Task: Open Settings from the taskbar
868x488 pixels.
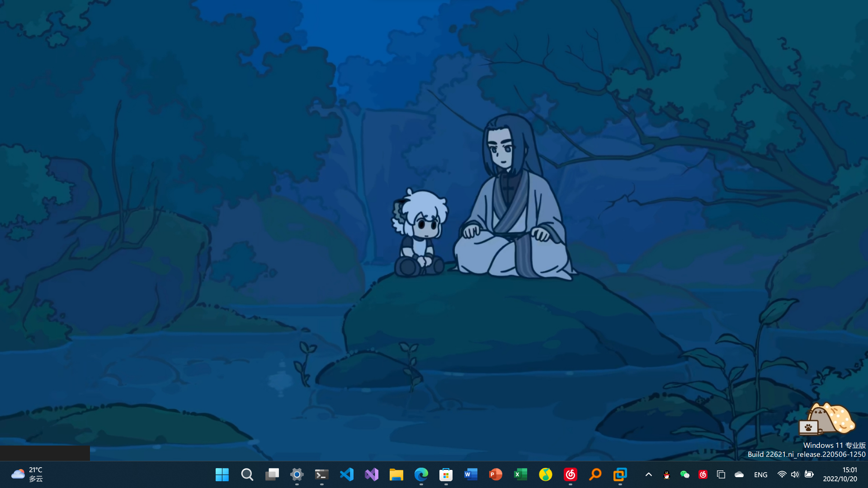Action: pyautogui.click(x=297, y=474)
